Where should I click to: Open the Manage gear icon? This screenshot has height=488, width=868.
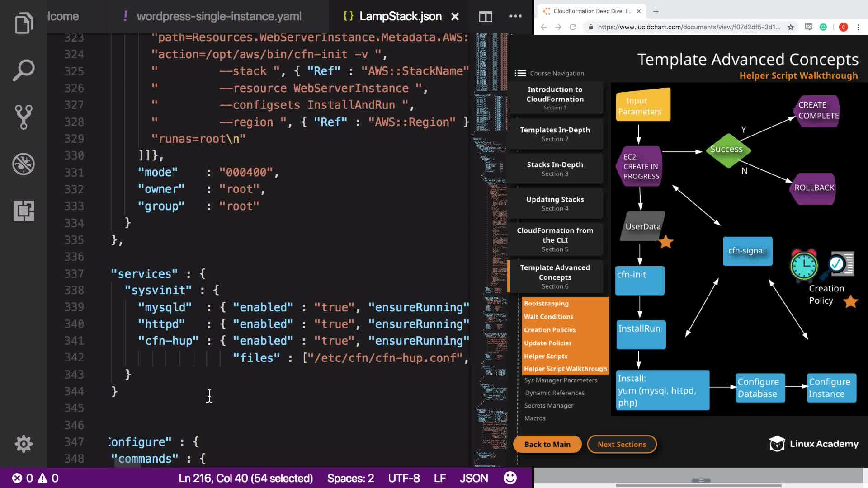pyautogui.click(x=24, y=444)
